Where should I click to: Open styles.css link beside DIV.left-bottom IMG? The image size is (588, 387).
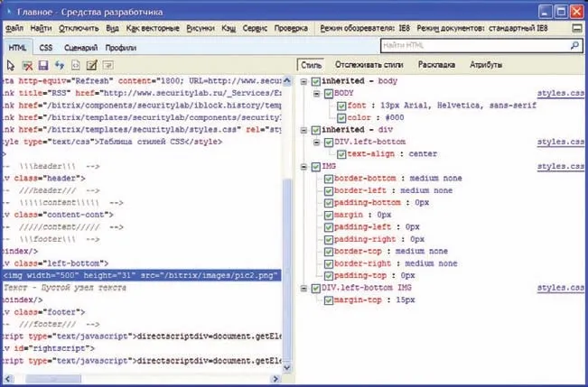[x=561, y=288]
